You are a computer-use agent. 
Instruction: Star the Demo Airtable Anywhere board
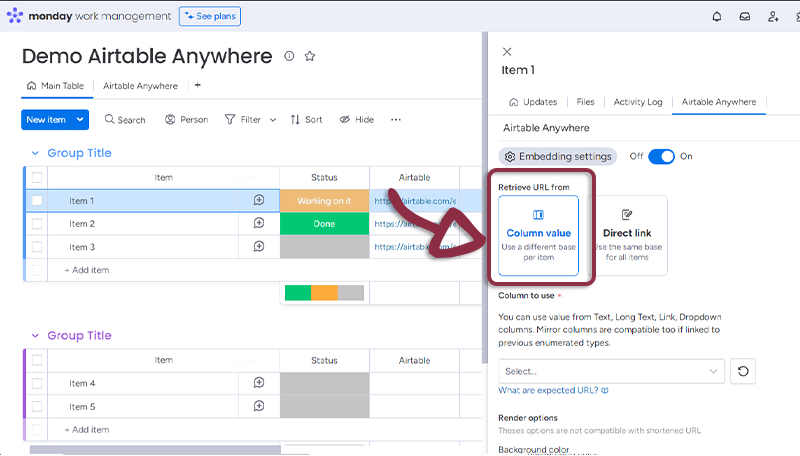pos(310,56)
